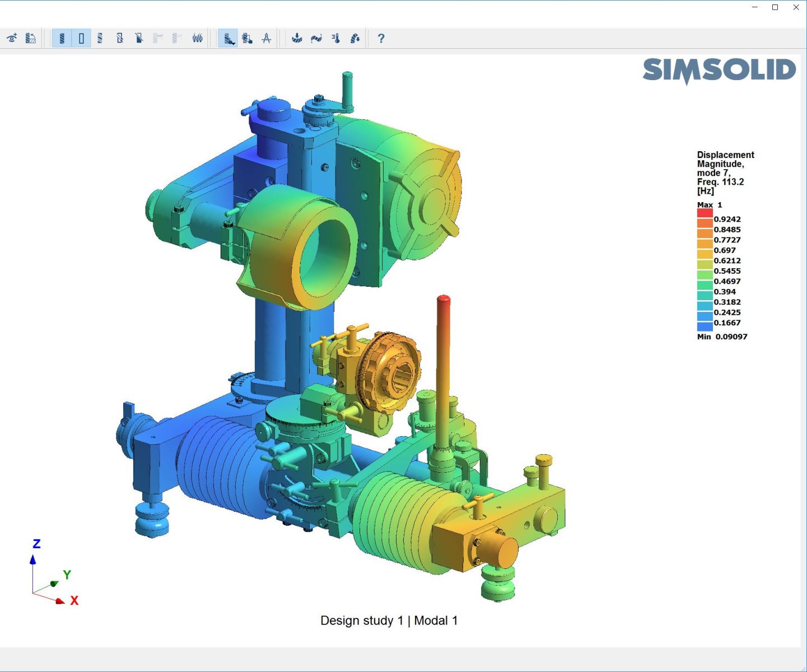Click the eye-plus saved view icon
Image resolution: width=807 pixels, height=672 pixels.
(12, 38)
